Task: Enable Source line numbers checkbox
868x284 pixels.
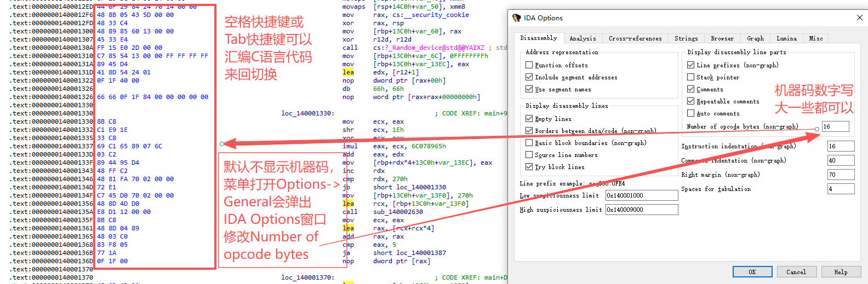Action: pos(529,155)
